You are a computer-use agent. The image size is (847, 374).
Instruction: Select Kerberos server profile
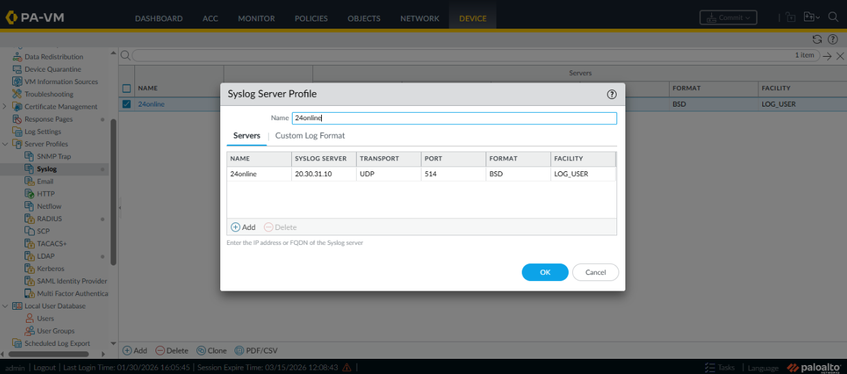pos(50,268)
